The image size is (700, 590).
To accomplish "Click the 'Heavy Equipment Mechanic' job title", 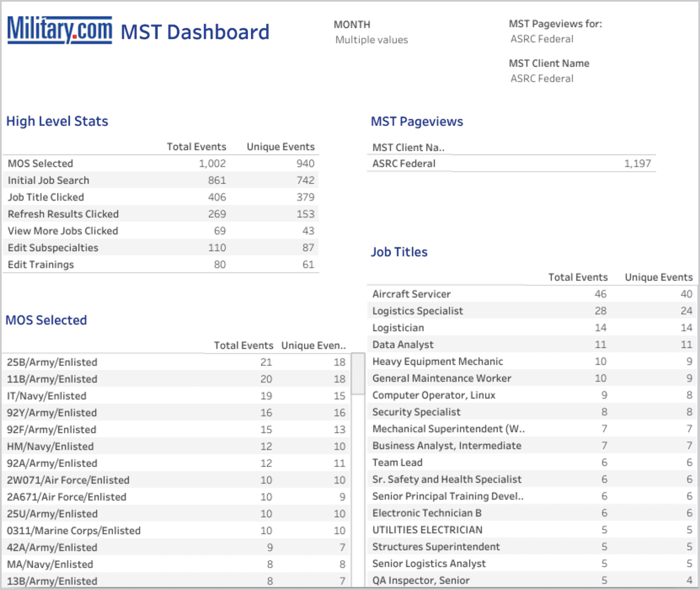I will tap(437, 361).
